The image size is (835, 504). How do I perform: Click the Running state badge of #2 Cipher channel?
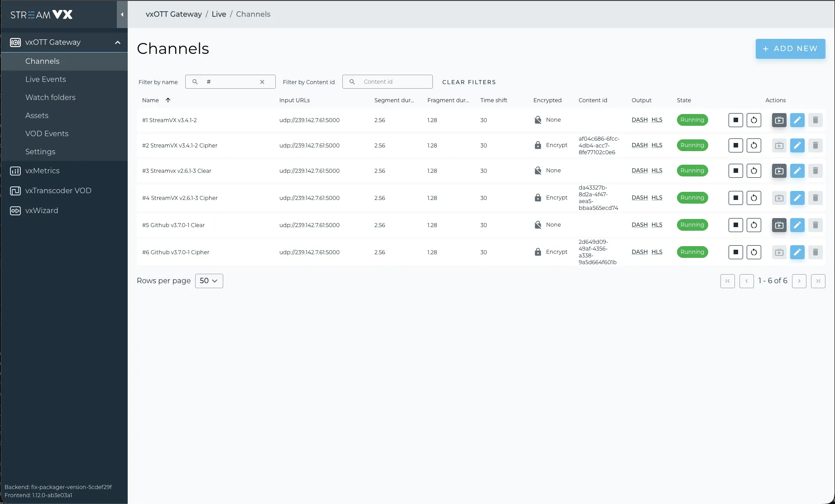coord(692,145)
